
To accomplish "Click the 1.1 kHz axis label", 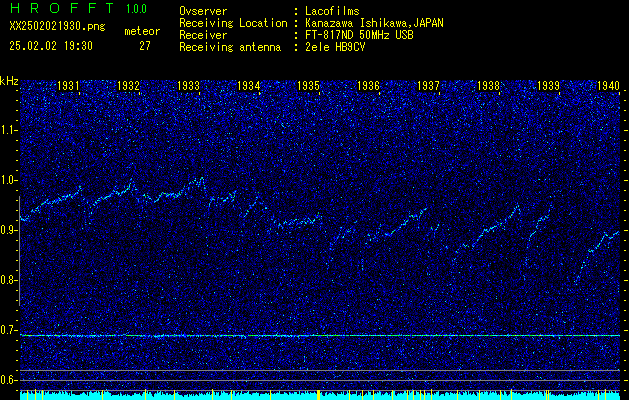I will pyautogui.click(x=8, y=130).
